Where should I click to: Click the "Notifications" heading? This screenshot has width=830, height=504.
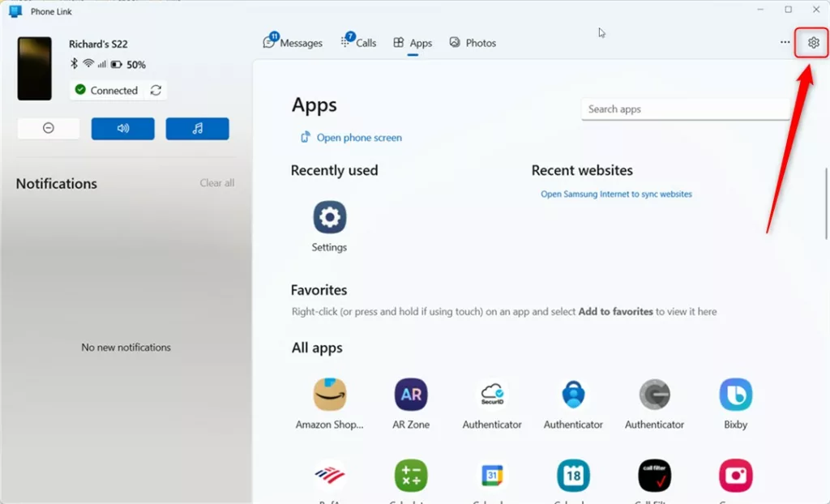[57, 184]
